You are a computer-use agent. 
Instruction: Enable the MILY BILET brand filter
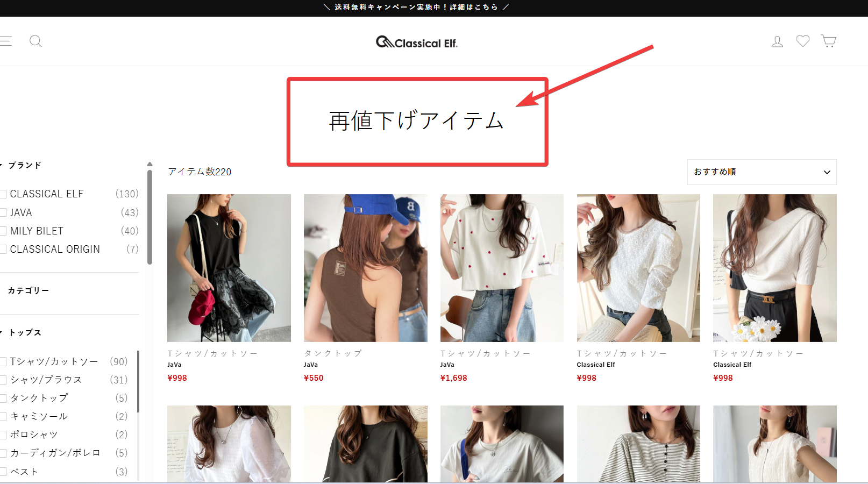coord(4,231)
